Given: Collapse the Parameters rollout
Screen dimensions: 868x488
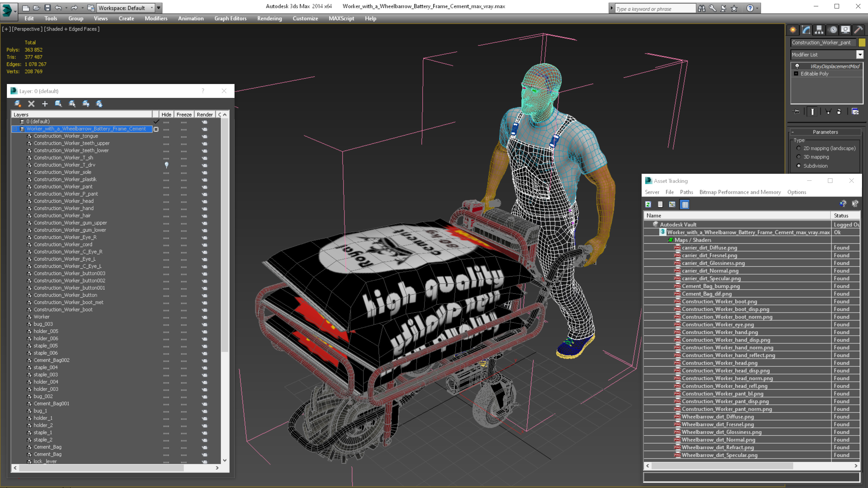Looking at the screenshot, I should pyautogui.click(x=825, y=132).
